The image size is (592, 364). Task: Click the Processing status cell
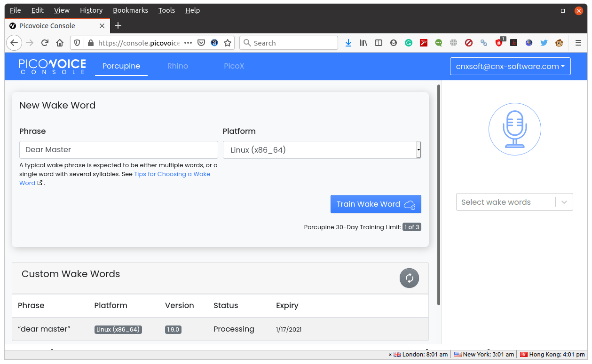point(234,329)
